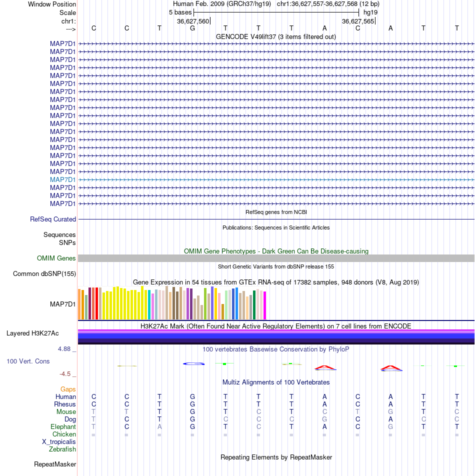Viewport: 475px width, 476px height.
Task: Click the MAP7D1 label beside the GTEx chart
Action: (63, 304)
